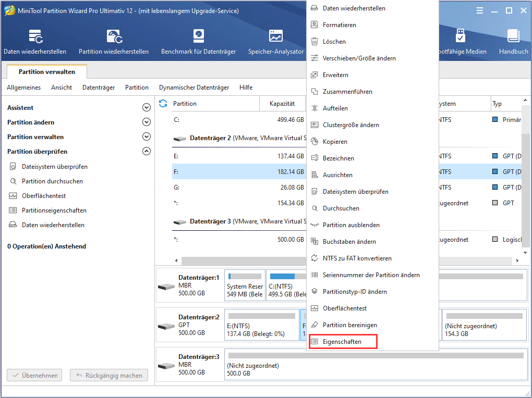532x398 pixels.
Task: Click the vertical scrollbar down arrow
Action: tap(525, 253)
